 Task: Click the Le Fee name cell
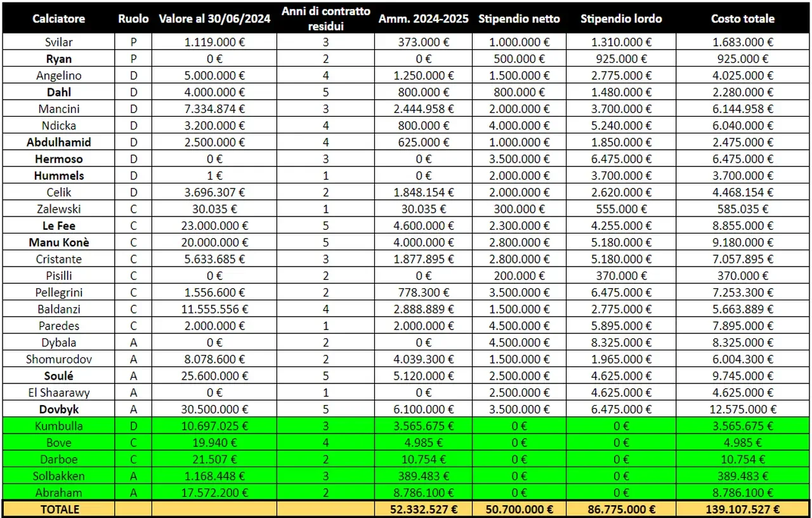[58, 225]
